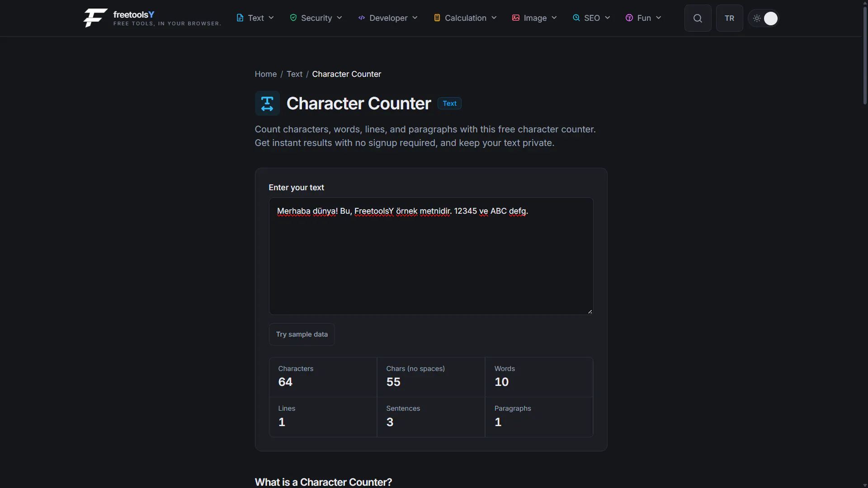Click the sun icon in theme switch
Screen dimensions: 868x488
click(x=757, y=19)
